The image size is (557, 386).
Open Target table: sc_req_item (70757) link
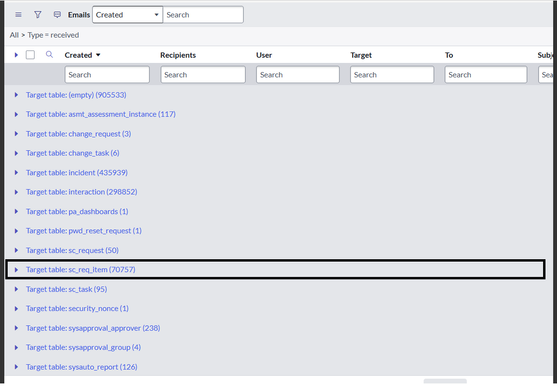81,270
